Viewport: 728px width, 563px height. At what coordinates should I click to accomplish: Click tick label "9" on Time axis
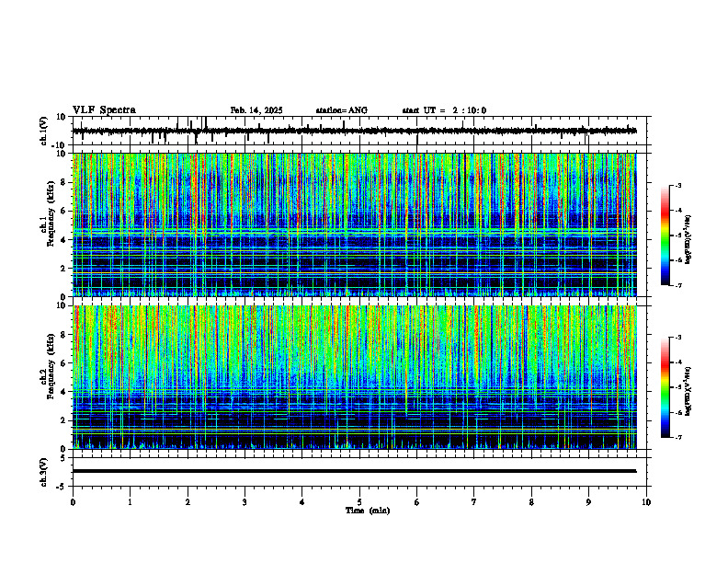pyautogui.click(x=588, y=502)
